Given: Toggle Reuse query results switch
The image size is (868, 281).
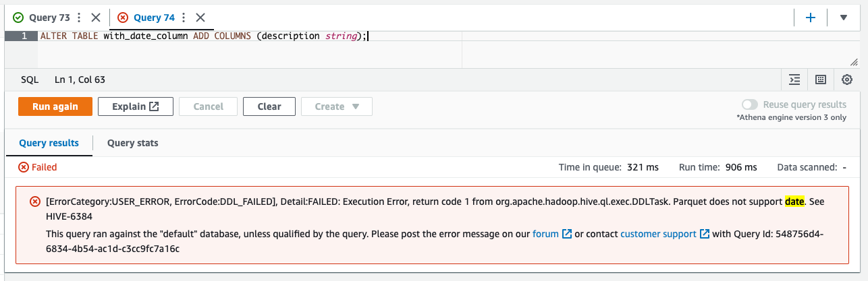Looking at the screenshot, I should click(749, 104).
